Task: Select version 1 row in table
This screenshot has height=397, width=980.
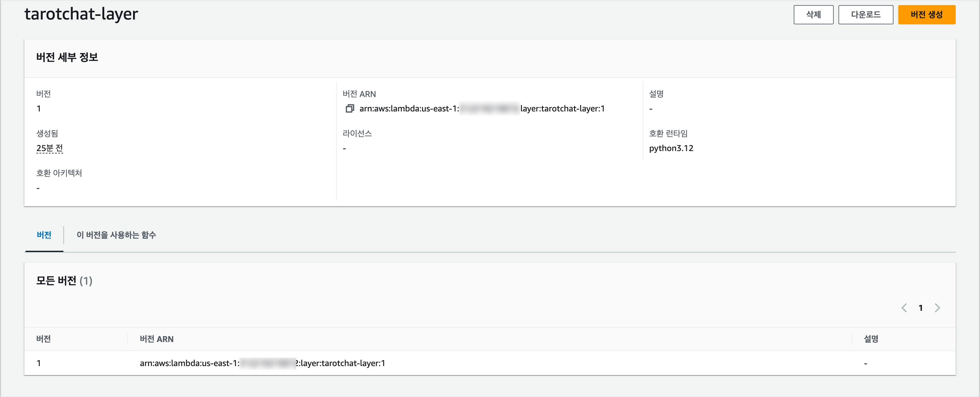Action: point(39,363)
